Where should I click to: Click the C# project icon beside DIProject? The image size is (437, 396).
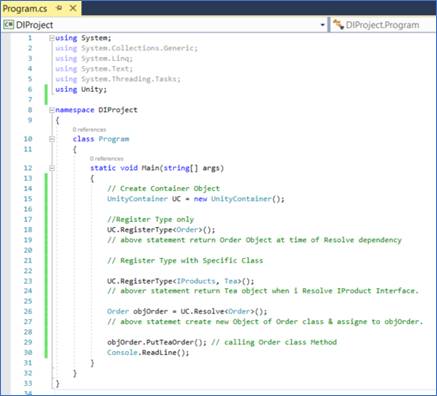(x=8, y=25)
